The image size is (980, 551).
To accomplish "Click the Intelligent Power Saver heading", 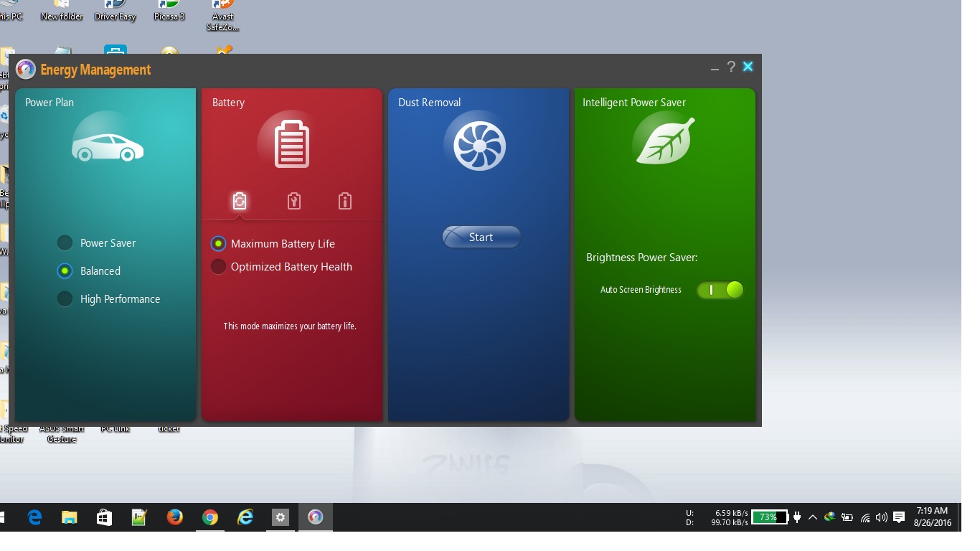I will click(634, 103).
